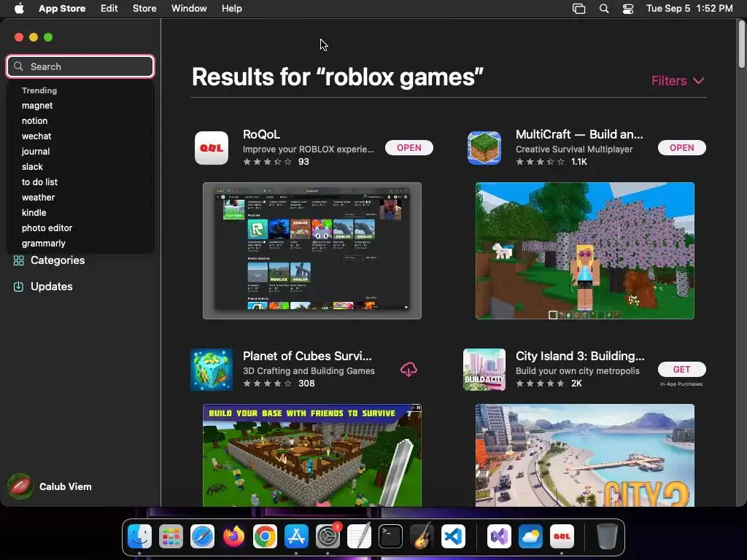Click the vertical scrollbar thumb at window edge
Image resolution: width=747 pixels, height=560 pixels.
(742, 44)
